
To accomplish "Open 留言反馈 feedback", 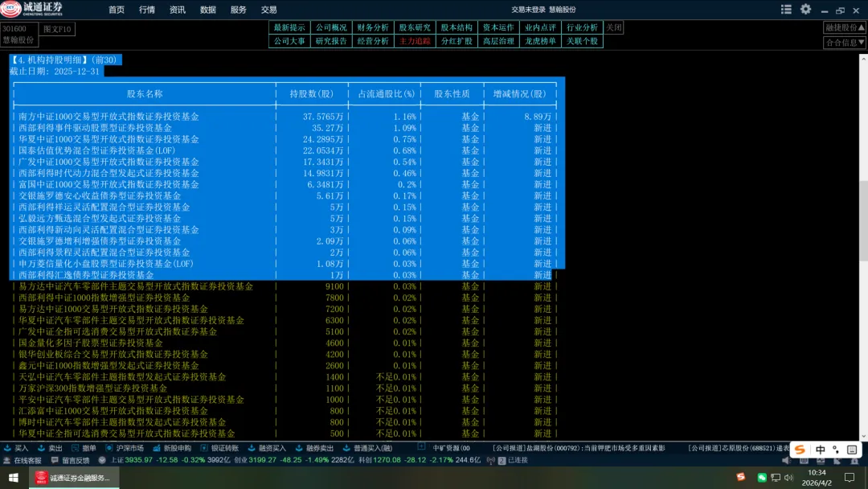I will 70,460.
